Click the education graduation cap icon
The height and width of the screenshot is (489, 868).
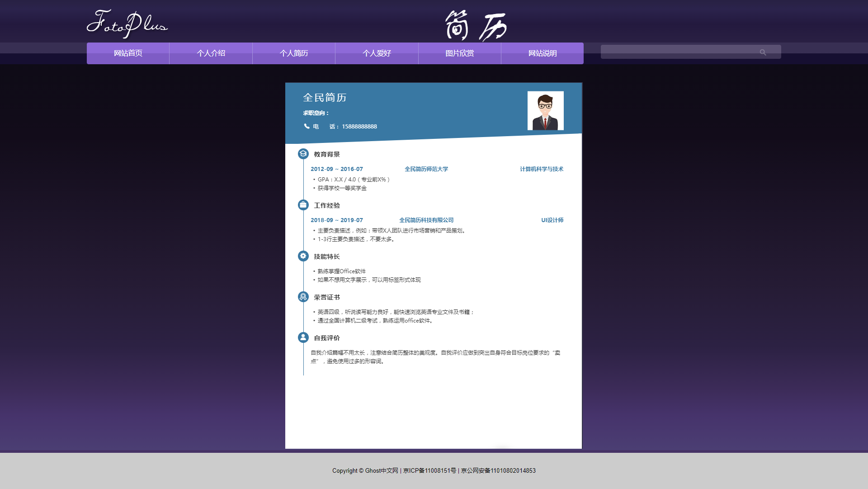click(303, 154)
